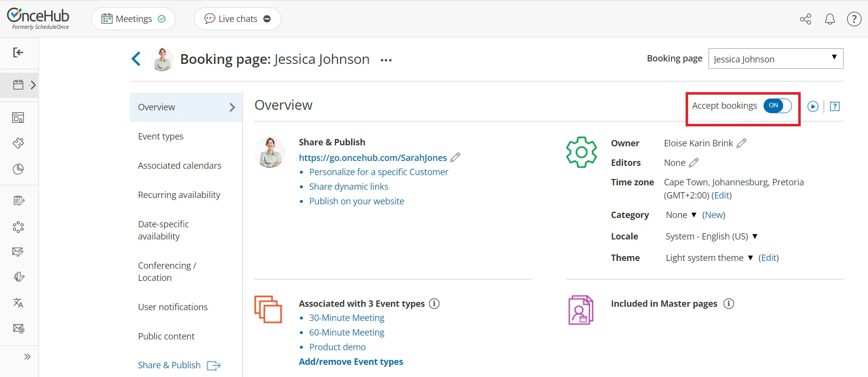The width and height of the screenshot is (868, 377).
Task: Go to Event types section
Action: [161, 137]
